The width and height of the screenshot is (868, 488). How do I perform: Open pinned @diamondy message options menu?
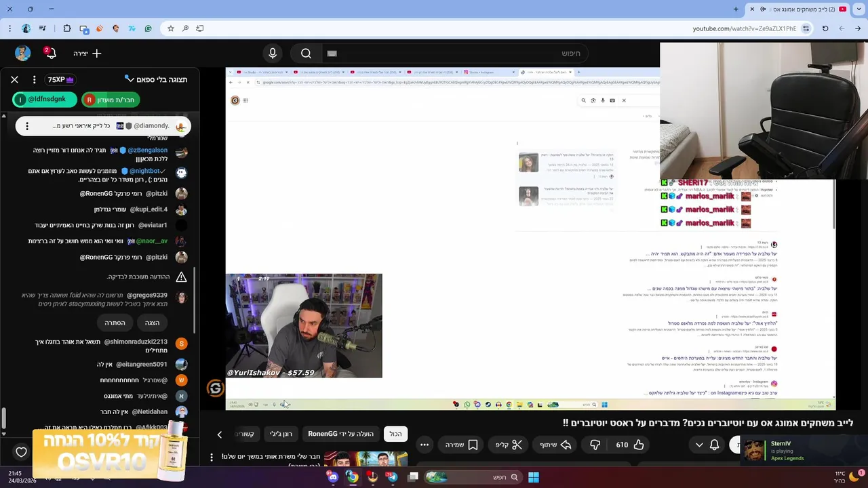(x=27, y=126)
